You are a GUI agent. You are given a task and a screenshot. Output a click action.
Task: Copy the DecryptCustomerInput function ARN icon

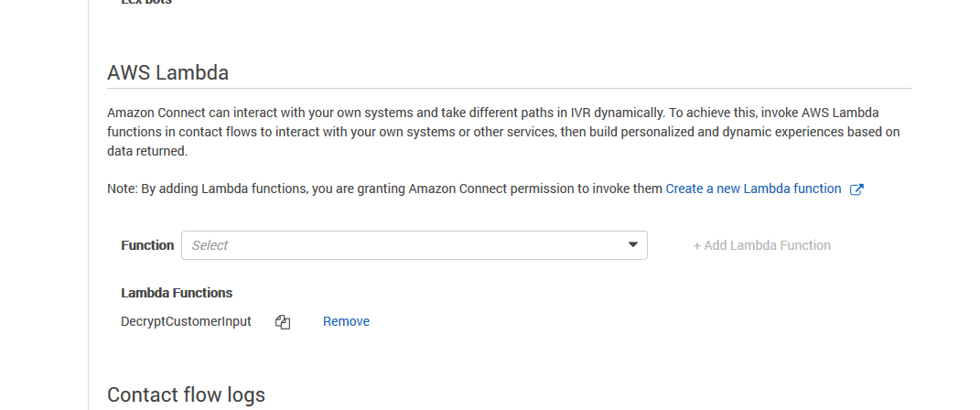283,322
